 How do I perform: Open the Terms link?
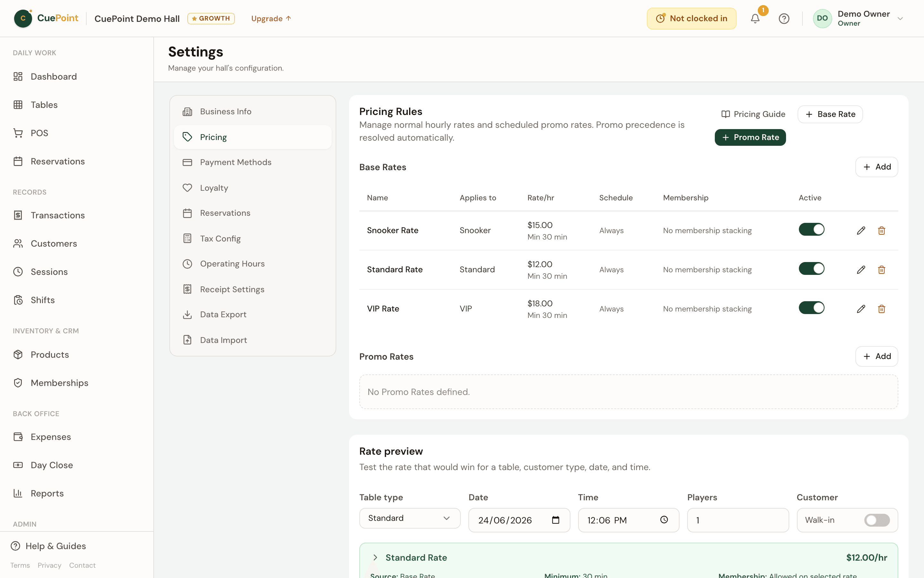click(20, 565)
